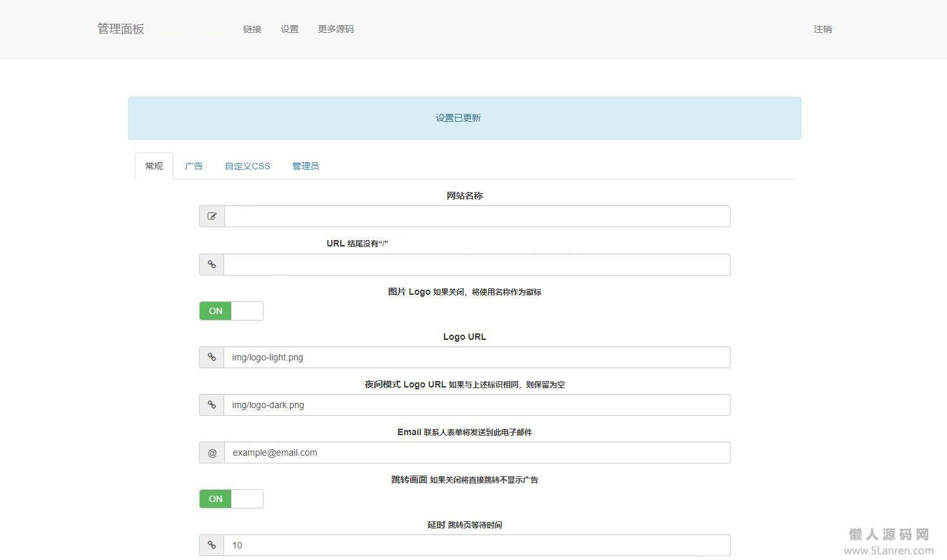Open 链接 in the top navigation
Viewport: 947px width, 560px height.
point(252,29)
